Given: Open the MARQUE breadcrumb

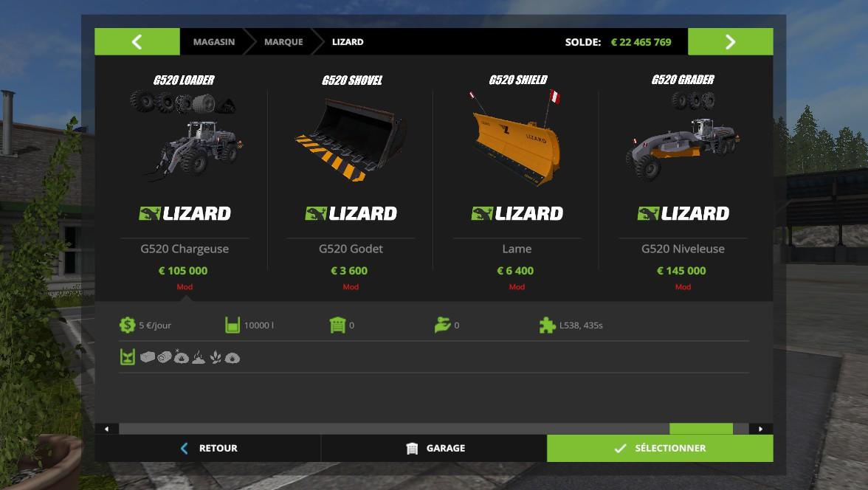Looking at the screenshot, I should coord(283,41).
